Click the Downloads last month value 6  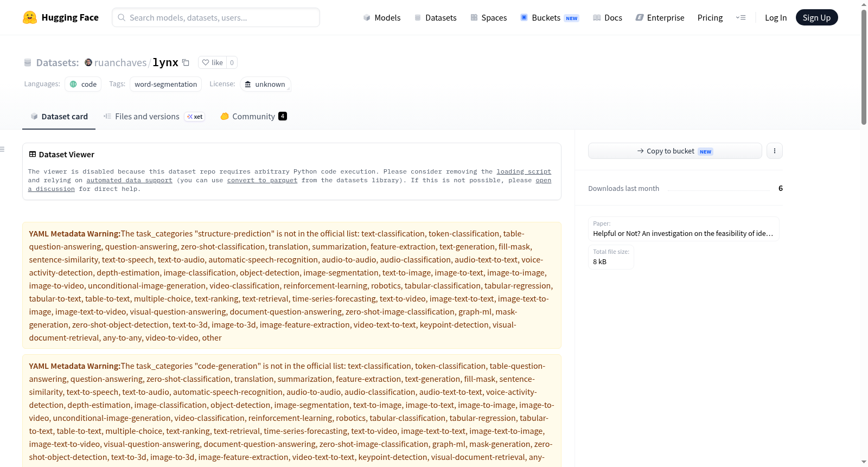781,188
